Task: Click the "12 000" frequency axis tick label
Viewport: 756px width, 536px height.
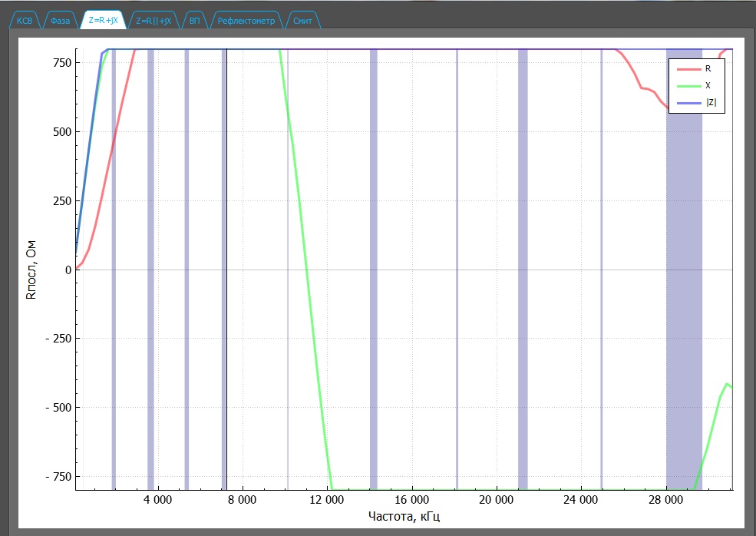Action: (328, 499)
